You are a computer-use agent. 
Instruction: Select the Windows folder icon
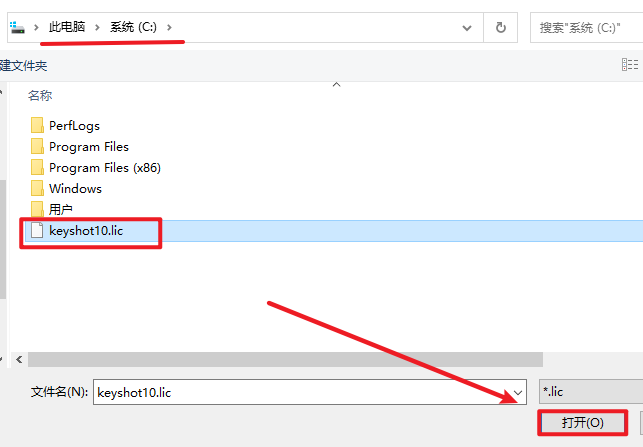[x=37, y=188]
